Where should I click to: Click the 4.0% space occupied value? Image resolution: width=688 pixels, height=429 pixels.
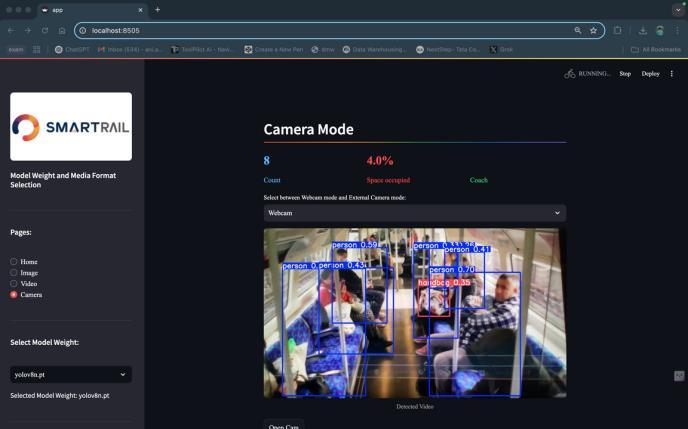pos(380,161)
